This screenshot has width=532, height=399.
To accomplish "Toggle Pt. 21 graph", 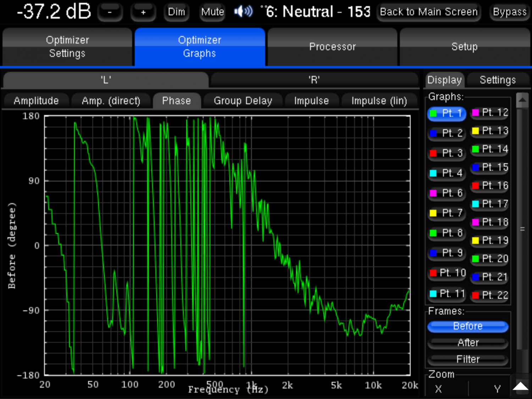I will (490, 277).
